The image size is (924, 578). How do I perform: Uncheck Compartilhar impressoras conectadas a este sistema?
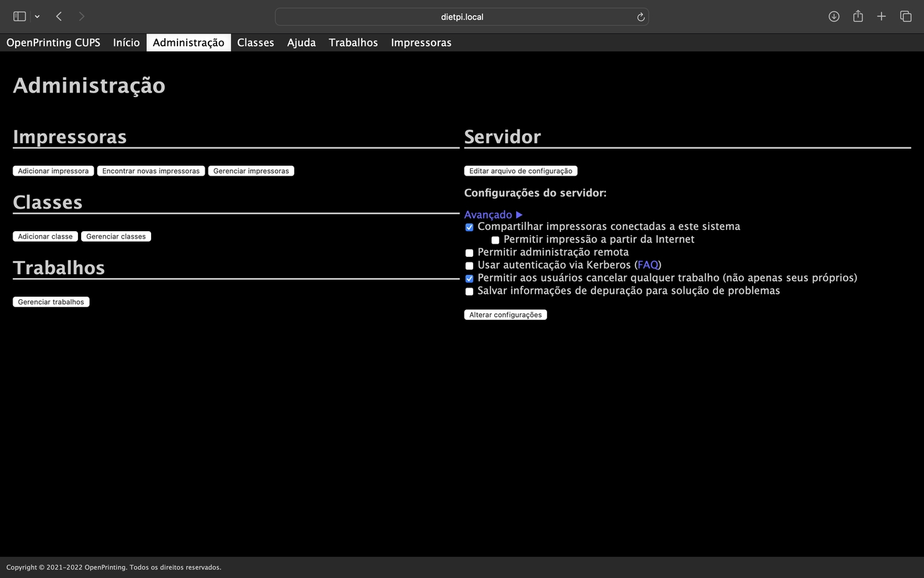pos(469,227)
